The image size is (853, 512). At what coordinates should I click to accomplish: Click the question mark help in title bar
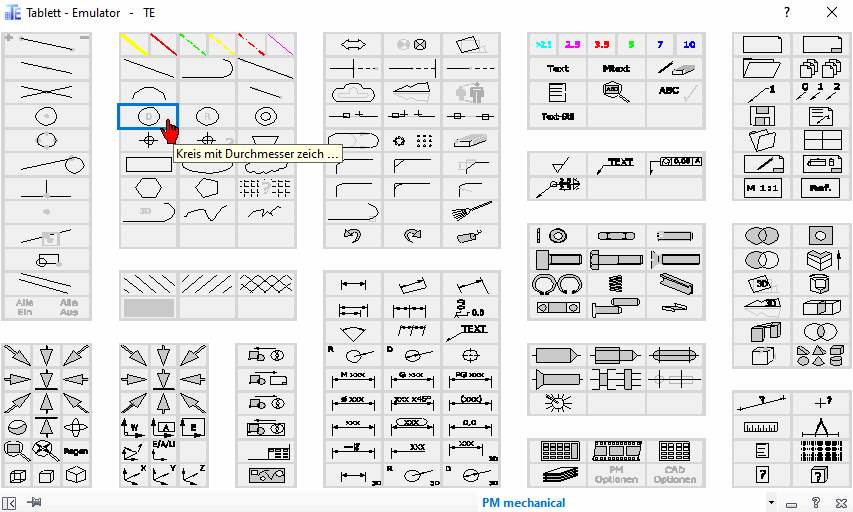pyautogui.click(x=787, y=12)
